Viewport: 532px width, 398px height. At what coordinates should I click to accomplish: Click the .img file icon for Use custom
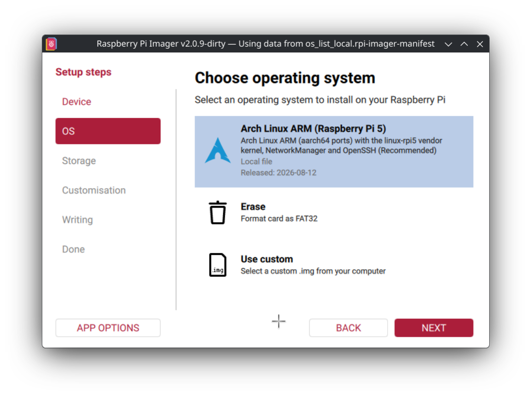218,265
